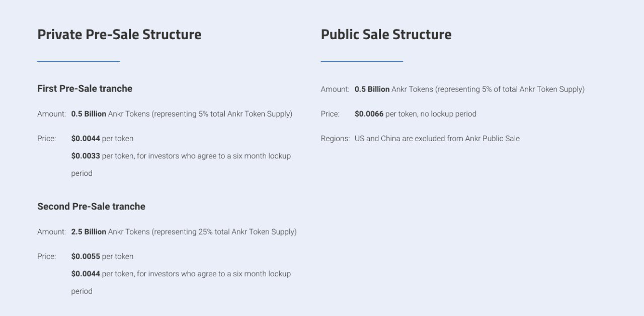This screenshot has width=644, height=316.
Task: Select the Second Pre-Sale tranche subheading
Action: coord(91,206)
